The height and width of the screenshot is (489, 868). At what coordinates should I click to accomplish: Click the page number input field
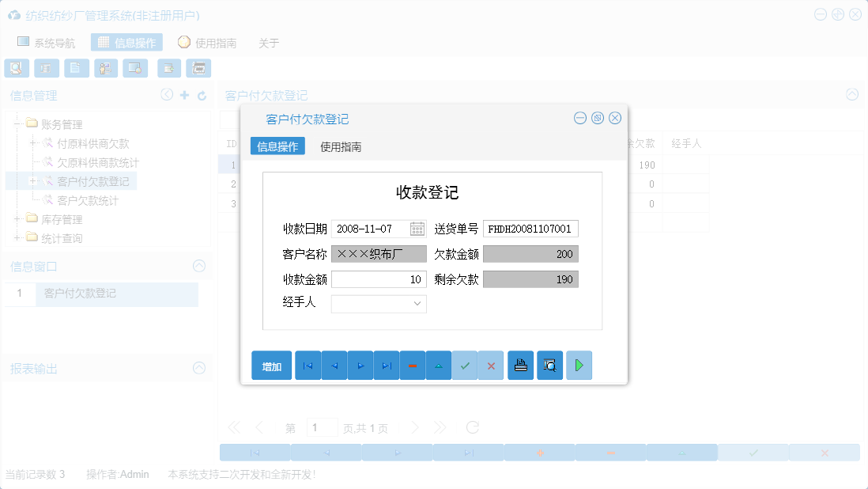tap(322, 427)
